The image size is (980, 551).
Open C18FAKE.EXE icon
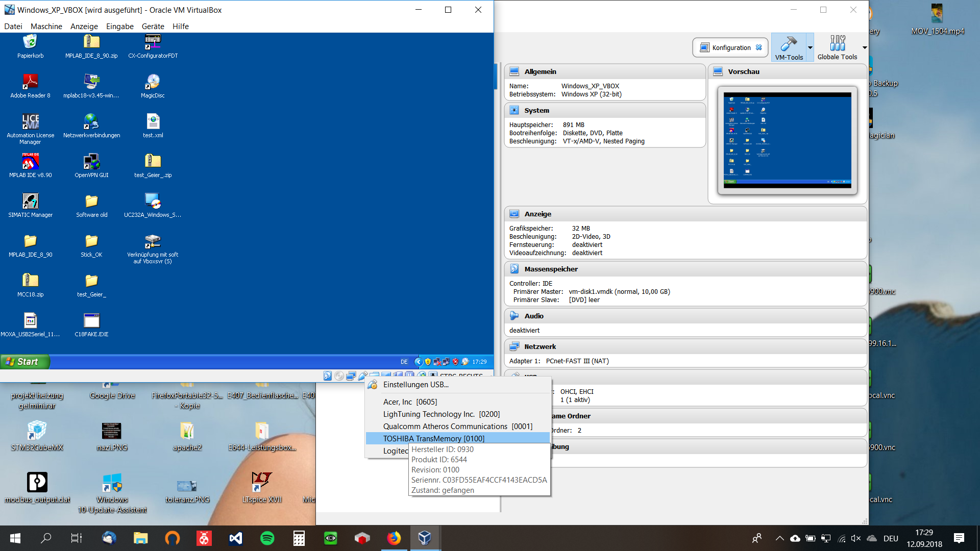pyautogui.click(x=91, y=324)
